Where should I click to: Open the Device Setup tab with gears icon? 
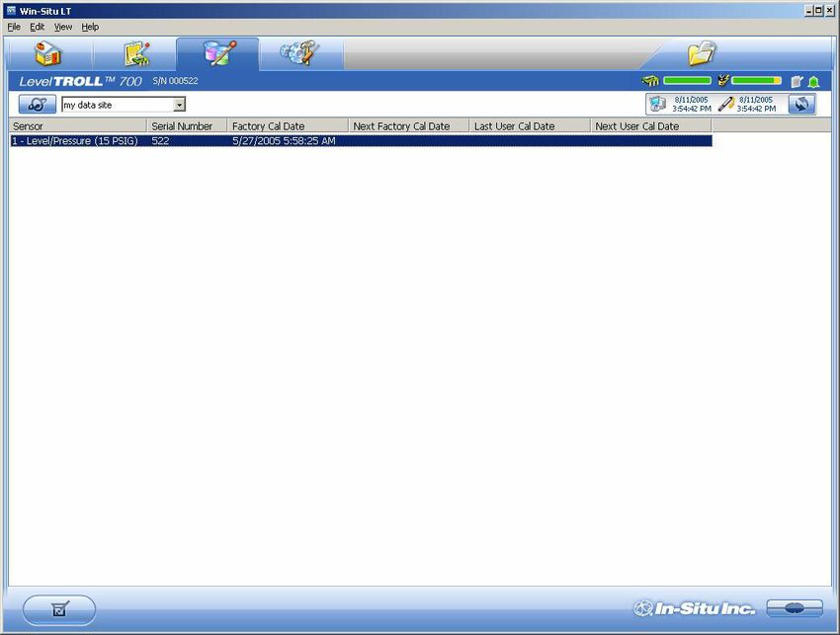click(299, 53)
